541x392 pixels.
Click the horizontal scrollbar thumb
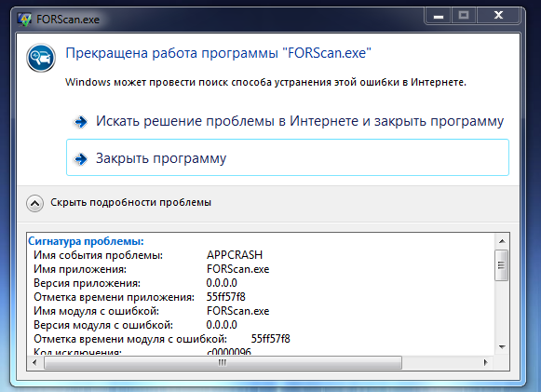point(223,362)
